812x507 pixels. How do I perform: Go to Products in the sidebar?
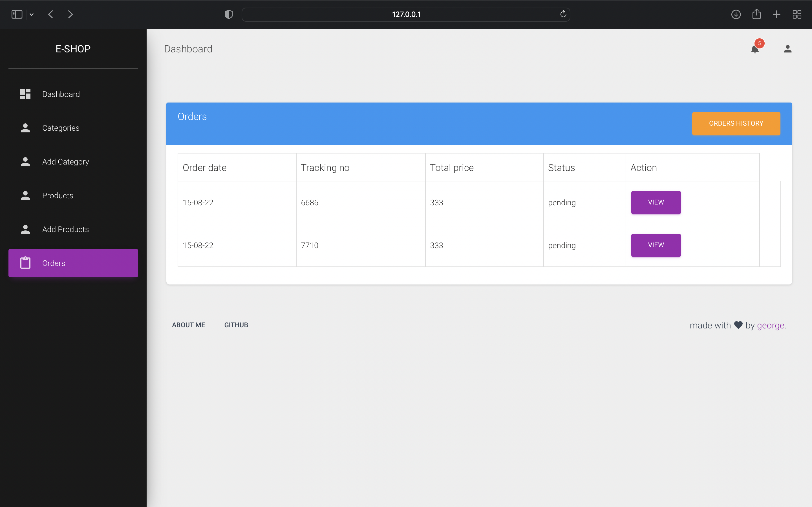click(58, 195)
